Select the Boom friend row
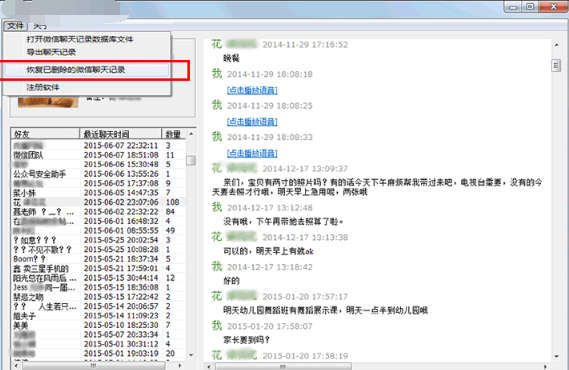 tap(98, 259)
